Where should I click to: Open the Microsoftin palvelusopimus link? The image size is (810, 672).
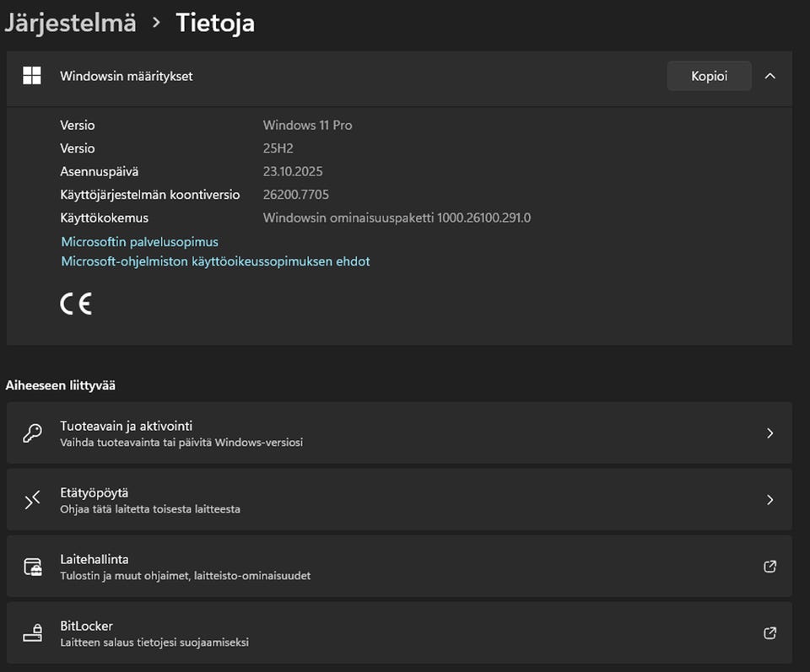(x=139, y=242)
